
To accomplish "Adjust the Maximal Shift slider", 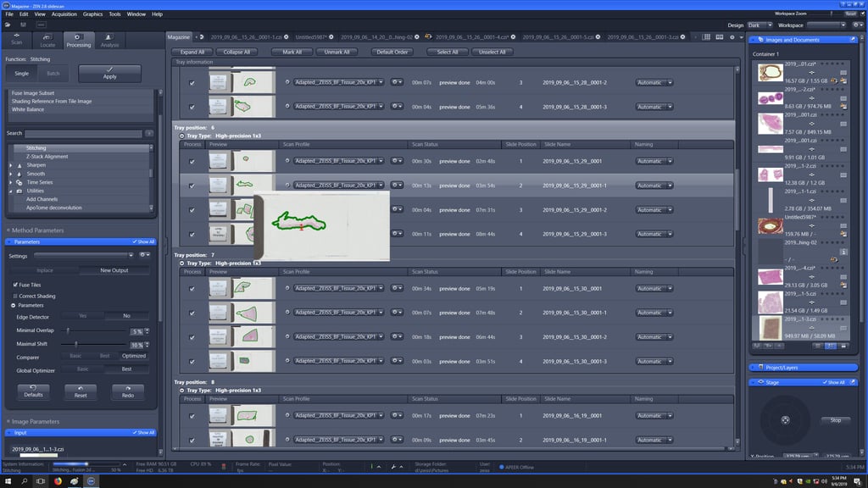I will [75, 344].
